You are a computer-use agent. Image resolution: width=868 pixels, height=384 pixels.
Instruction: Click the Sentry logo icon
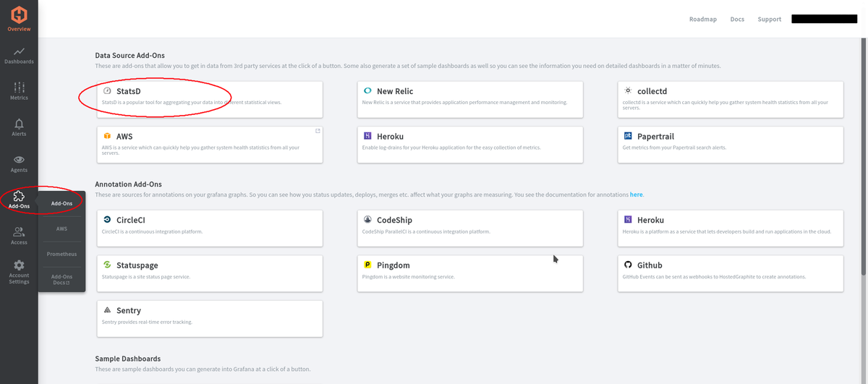click(x=107, y=310)
